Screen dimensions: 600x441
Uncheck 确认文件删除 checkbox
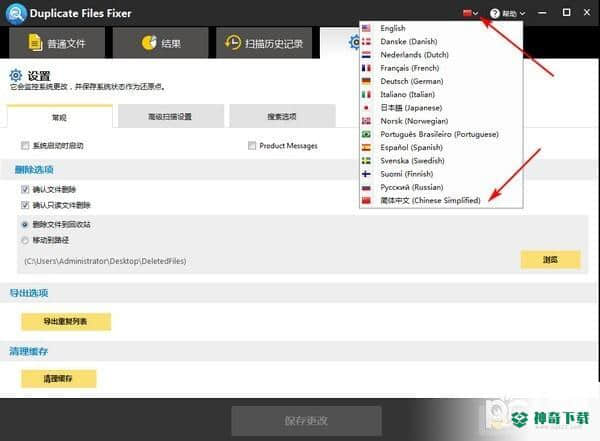point(25,189)
